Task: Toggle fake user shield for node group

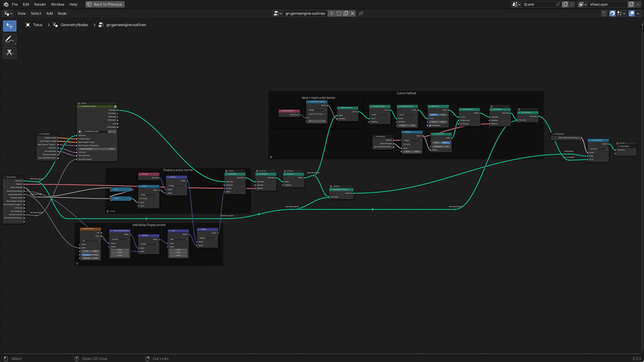Action: click(x=339, y=13)
